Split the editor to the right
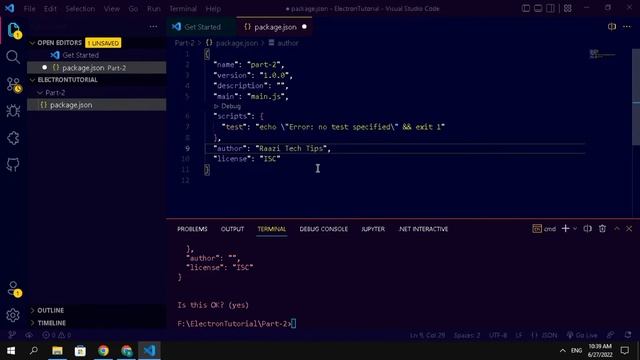 point(611,27)
